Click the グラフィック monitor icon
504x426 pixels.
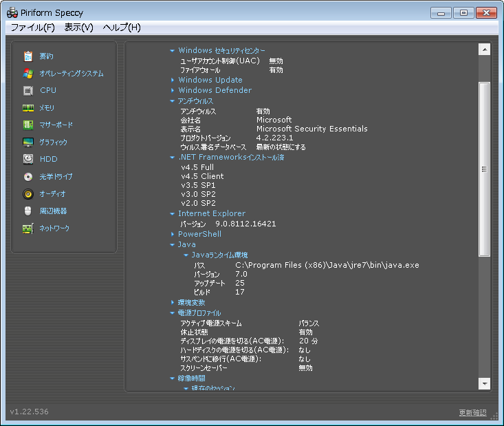tap(28, 142)
